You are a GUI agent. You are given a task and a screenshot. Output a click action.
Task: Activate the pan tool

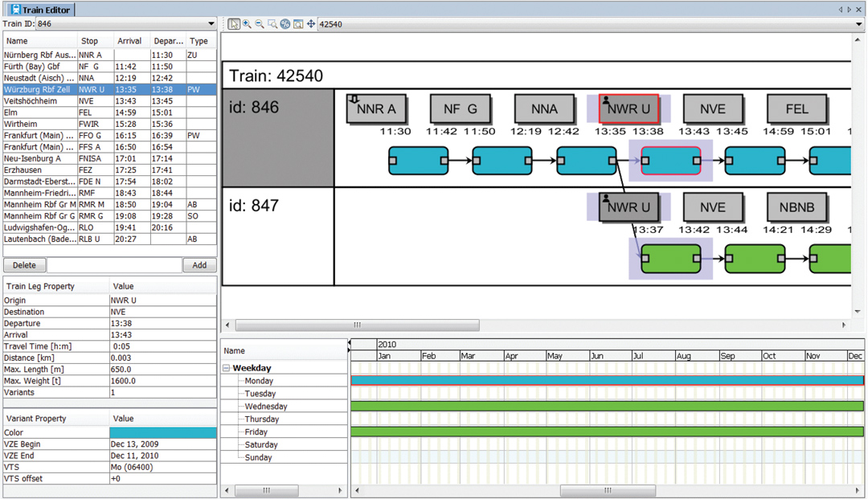click(310, 24)
